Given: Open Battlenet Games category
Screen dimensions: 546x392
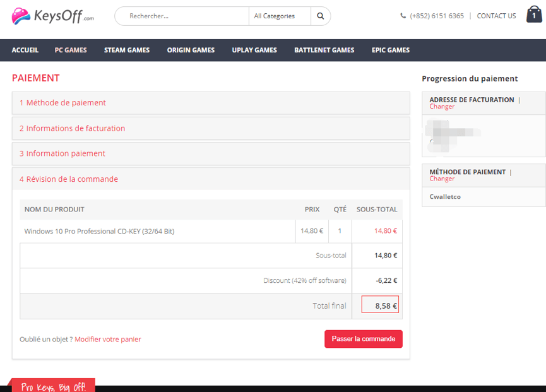Looking at the screenshot, I should coord(324,50).
